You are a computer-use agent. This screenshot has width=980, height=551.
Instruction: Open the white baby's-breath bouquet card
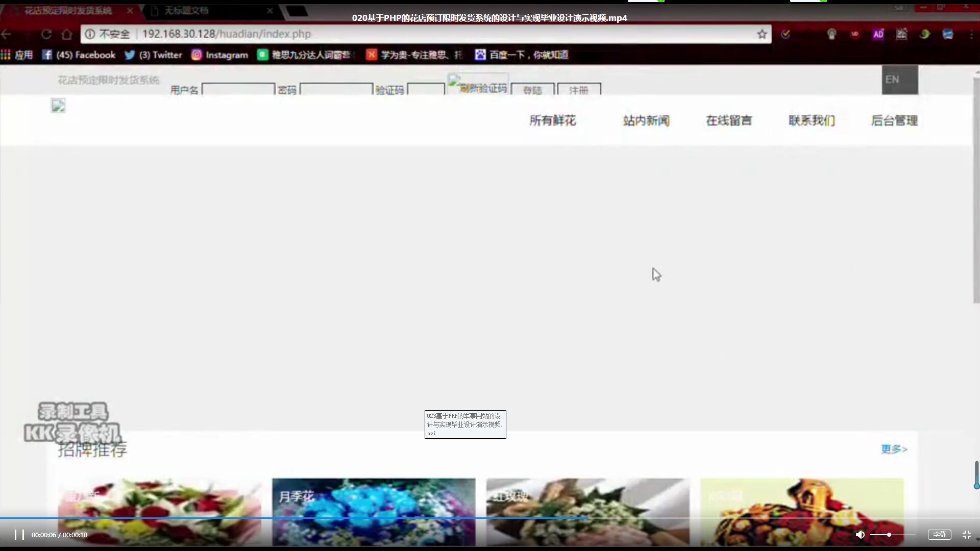tap(587, 512)
